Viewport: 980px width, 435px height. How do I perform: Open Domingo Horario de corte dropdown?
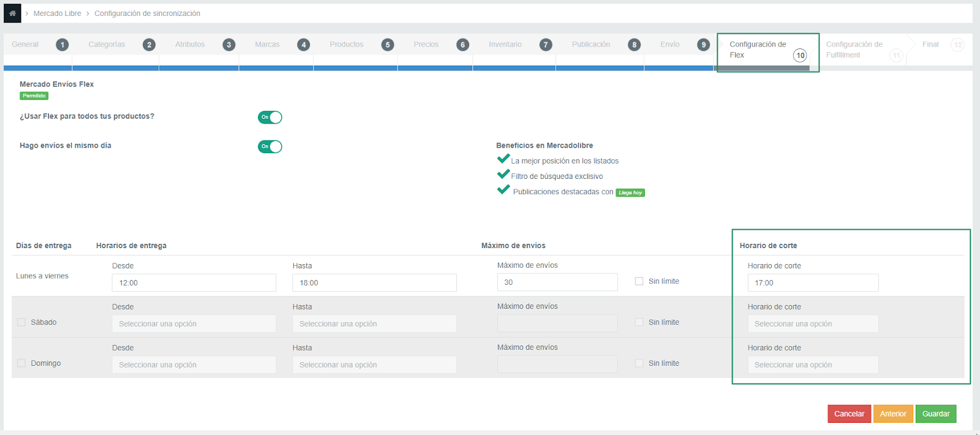click(x=813, y=365)
